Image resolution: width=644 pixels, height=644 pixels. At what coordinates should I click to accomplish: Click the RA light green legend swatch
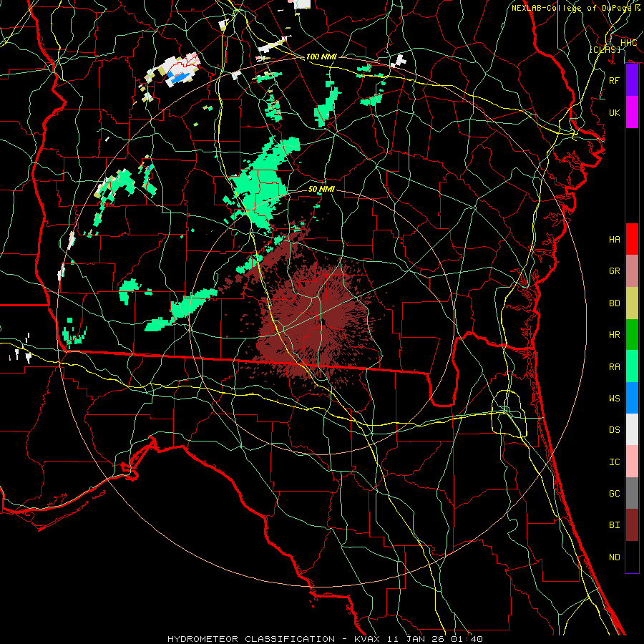point(632,366)
